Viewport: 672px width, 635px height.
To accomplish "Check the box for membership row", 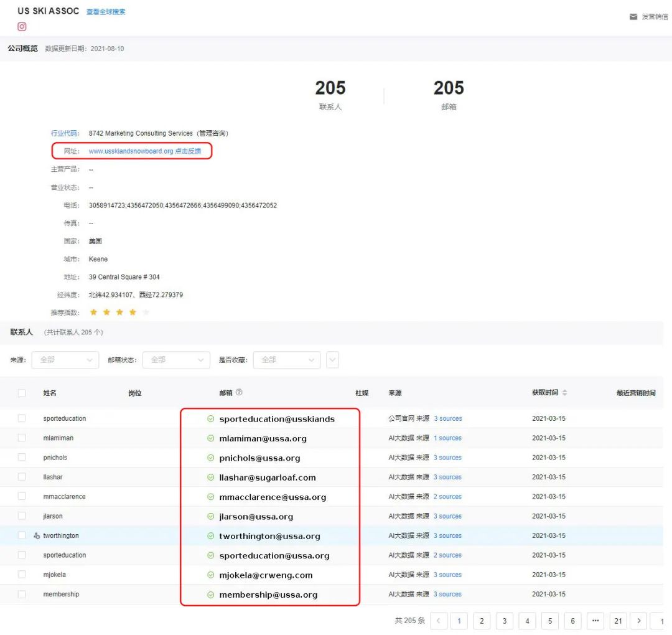I will tap(21, 595).
